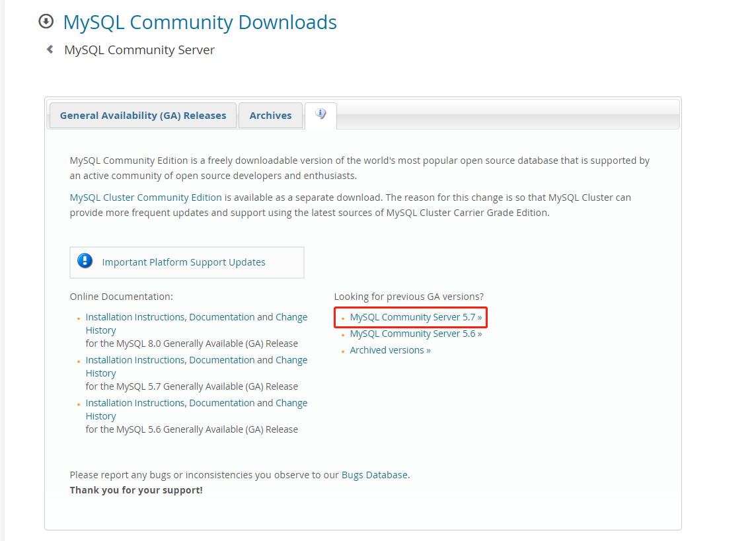
Task: Click the download circle icon beside page title
Action: (x=46, y=22)
